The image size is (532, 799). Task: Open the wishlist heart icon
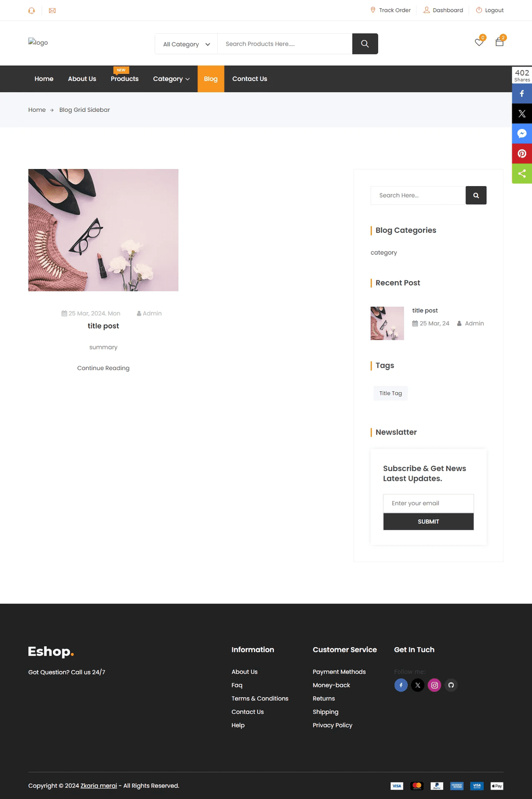(479, 42)
